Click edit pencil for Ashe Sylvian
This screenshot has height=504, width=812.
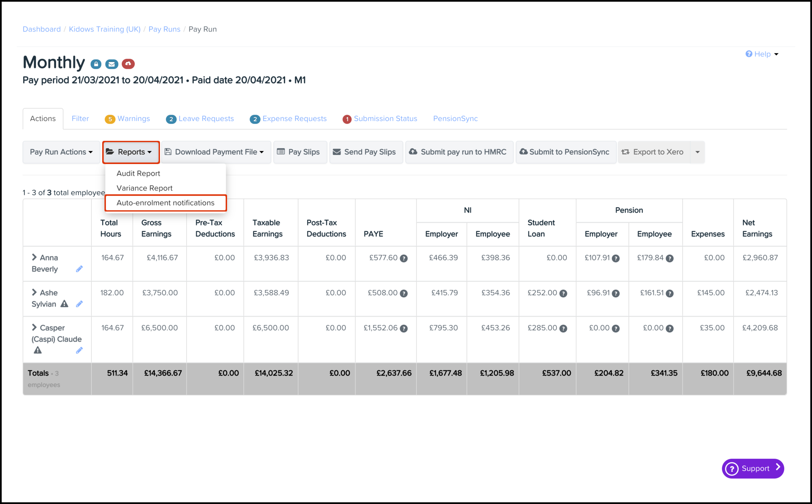[79, 304]
